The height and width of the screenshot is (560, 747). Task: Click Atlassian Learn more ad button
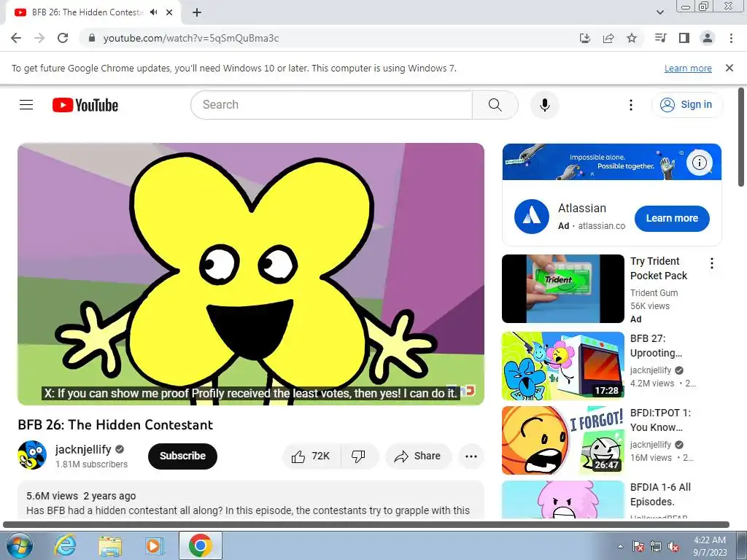[x=672, y=219]
